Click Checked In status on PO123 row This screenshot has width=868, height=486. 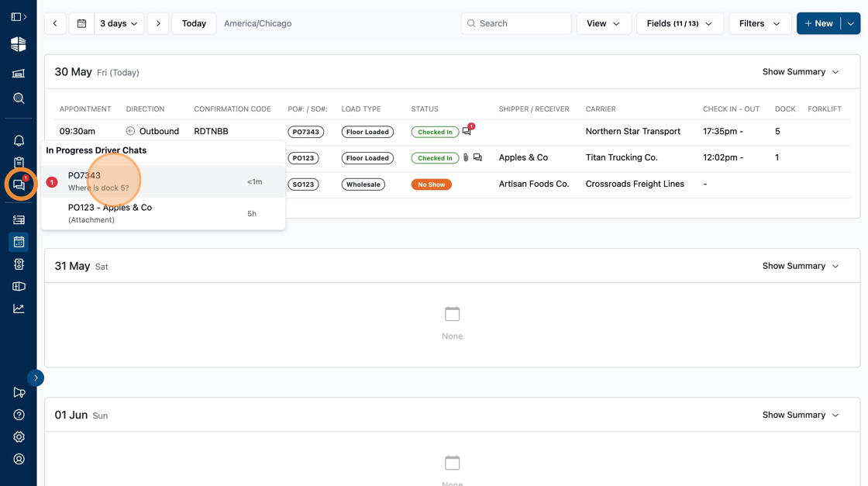pyautogui.click(x=435, y=158)
